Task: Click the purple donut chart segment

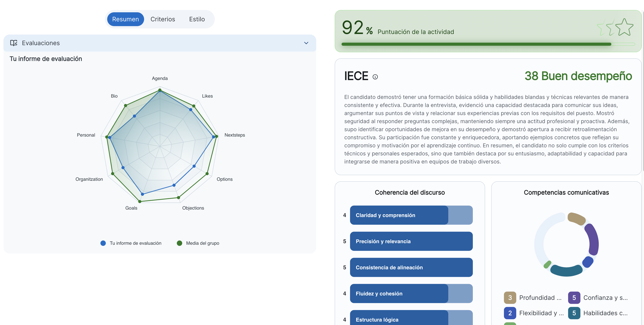Action: (593, 240)
